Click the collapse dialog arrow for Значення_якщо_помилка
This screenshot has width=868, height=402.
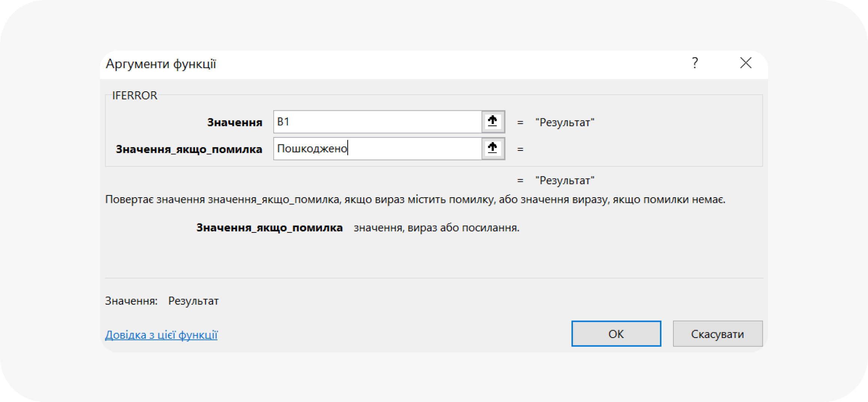click(492, 148)
